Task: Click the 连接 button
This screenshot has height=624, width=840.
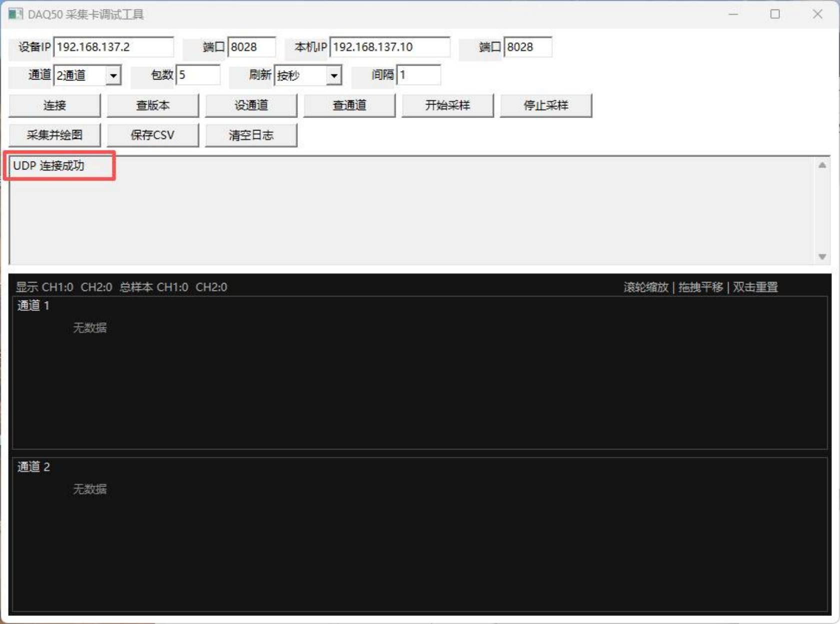Action: tap(54, 105)
